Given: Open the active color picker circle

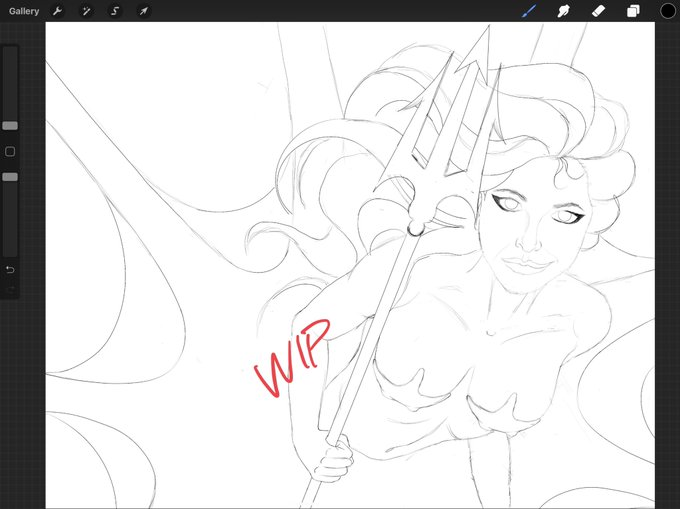Looking at the screenshot, I should 668,11.
